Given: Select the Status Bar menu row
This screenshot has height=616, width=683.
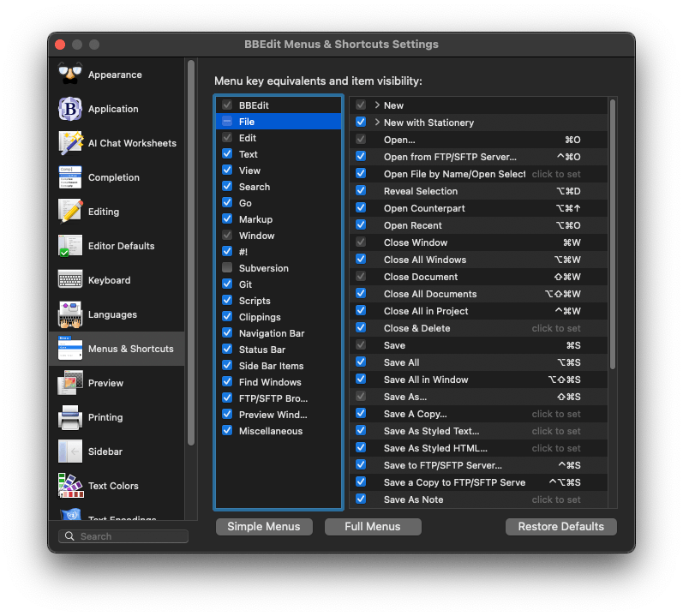Looking at the screenshot, I should pos(279,350).
